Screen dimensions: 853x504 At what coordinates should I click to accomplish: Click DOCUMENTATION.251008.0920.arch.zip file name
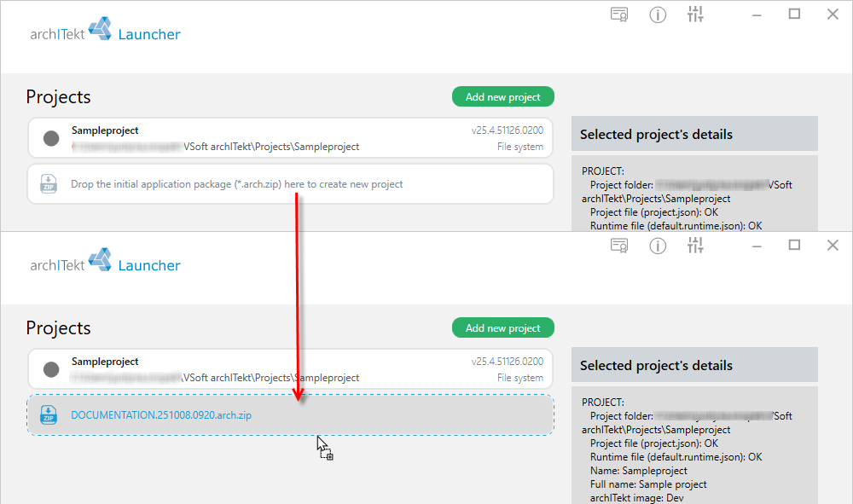(161, 415)
